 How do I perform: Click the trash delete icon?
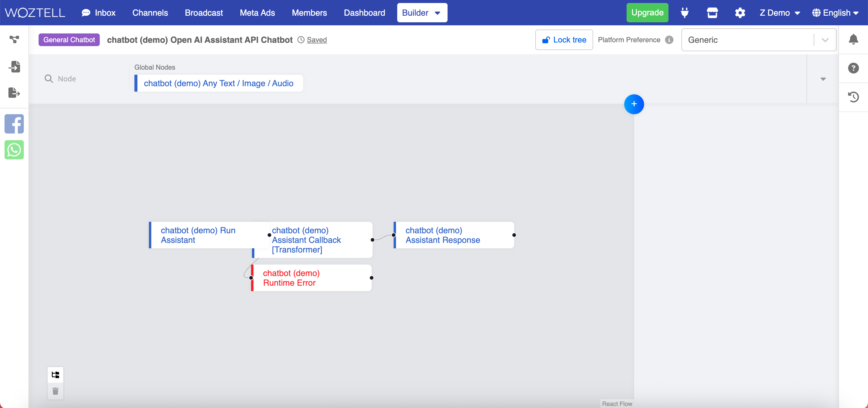coord(55,391)
